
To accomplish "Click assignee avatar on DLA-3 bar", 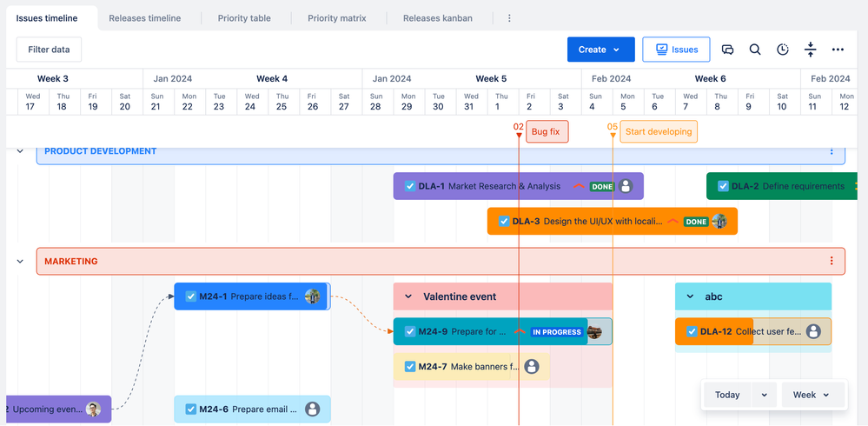I will pyautogui.click(x=719, y=221).
